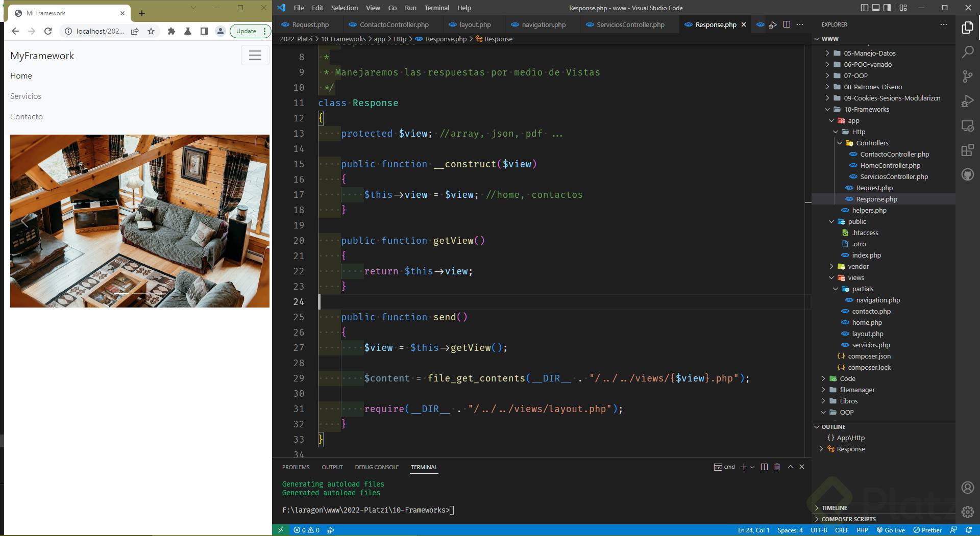
Task: Open the Manage gear menu
Action: point(967,512)
